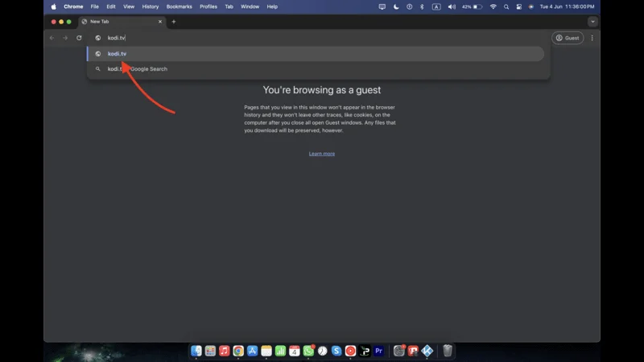
Task: Open the History menu
Action: (151, 6)
